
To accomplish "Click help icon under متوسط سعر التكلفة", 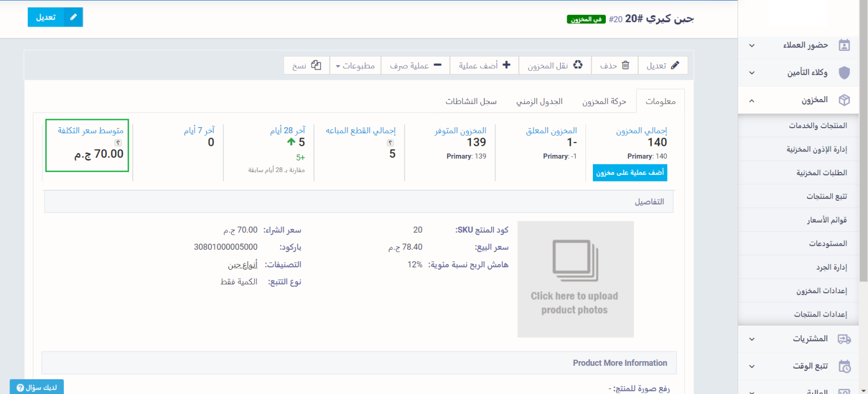I will point(118,143).
